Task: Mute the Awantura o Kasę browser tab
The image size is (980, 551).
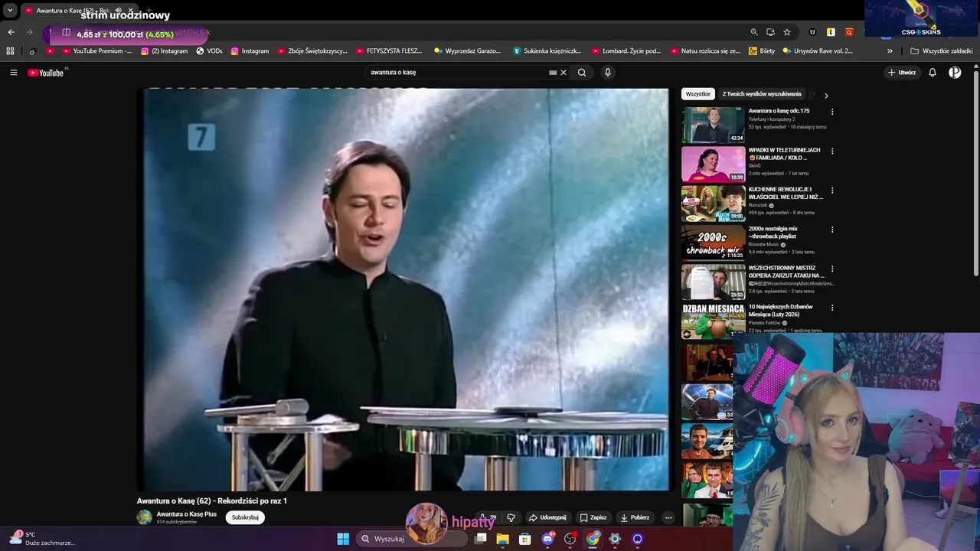Action: point(118,11)
